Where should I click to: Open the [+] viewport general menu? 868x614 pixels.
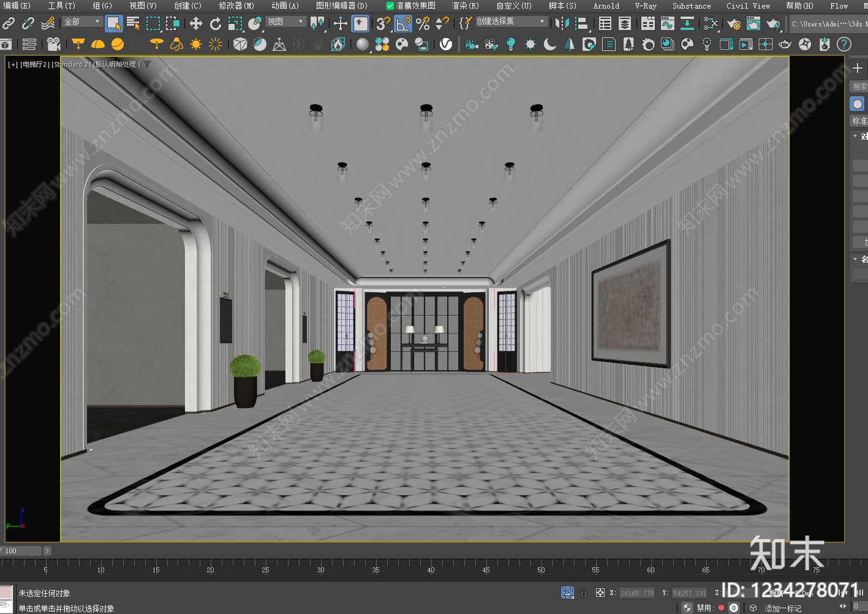click(x=13, y=64)
